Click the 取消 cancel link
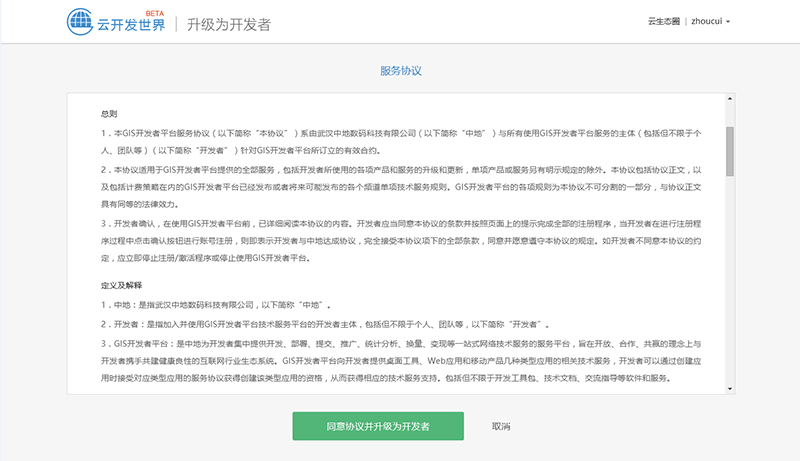The image size is (800, 461). click(501, 426)
